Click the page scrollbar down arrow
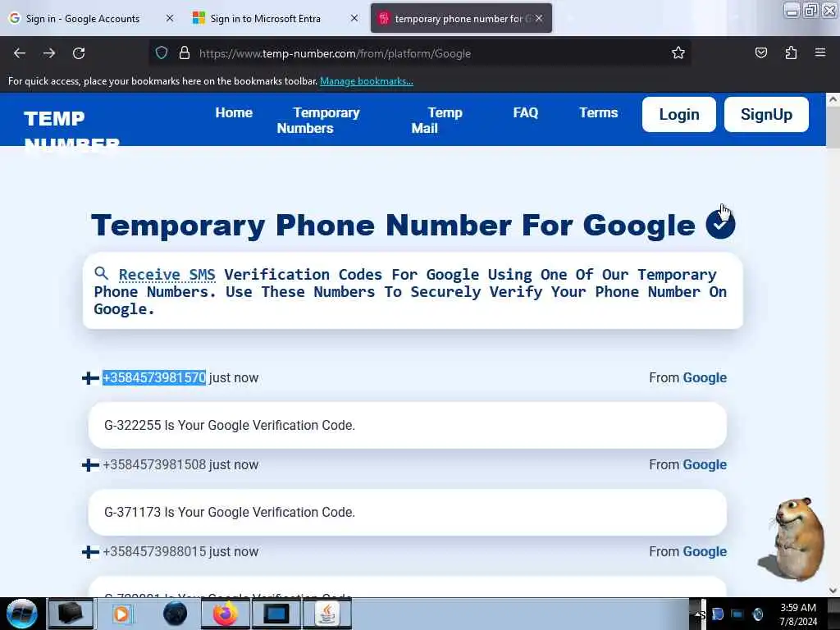This screenshot has width=840, height=630. (x=833, y=591)
